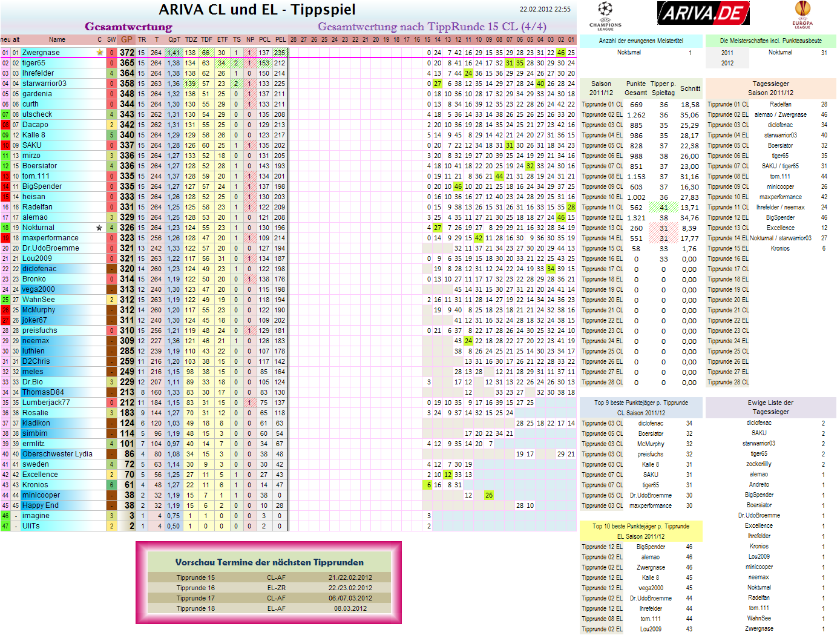Click 'Gesamtwertung nach TippRunde 15 CL (4/4)' heading

(x=432, y=27)
